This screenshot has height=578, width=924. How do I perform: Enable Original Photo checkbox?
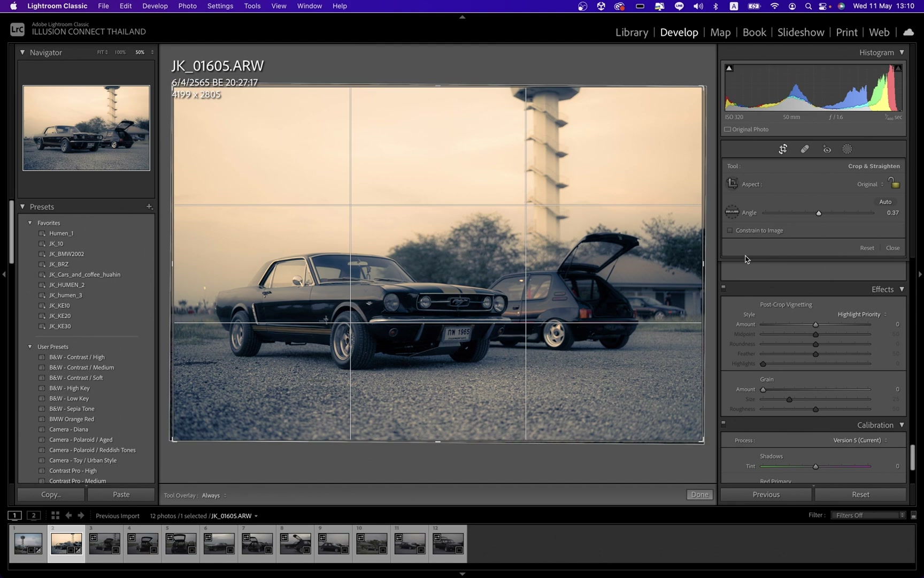[x=727, y=130]
